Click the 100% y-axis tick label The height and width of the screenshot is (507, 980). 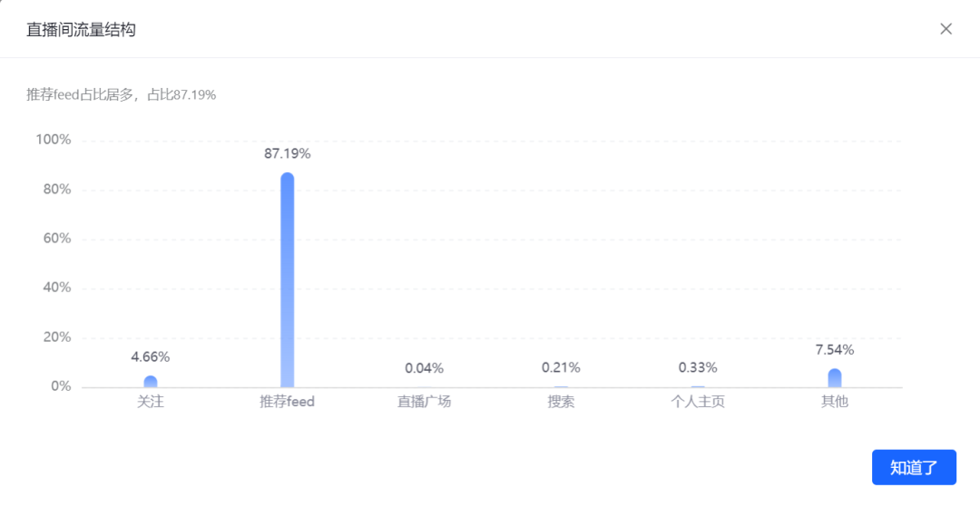(x=54, y=140)
